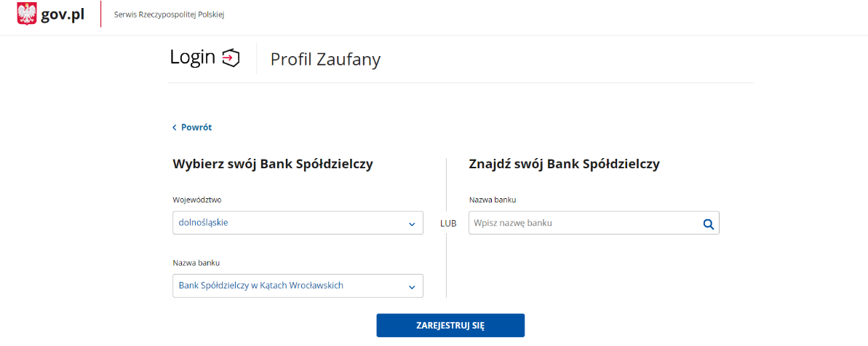This screenshot has height=346, width=868.
Task: Open the Województwo dropdown showing dolnośląskie
Action: coord(298,223)
